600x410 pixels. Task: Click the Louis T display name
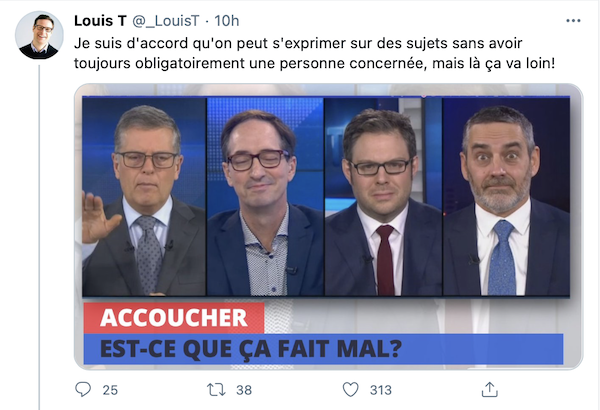tap(100, 21)
